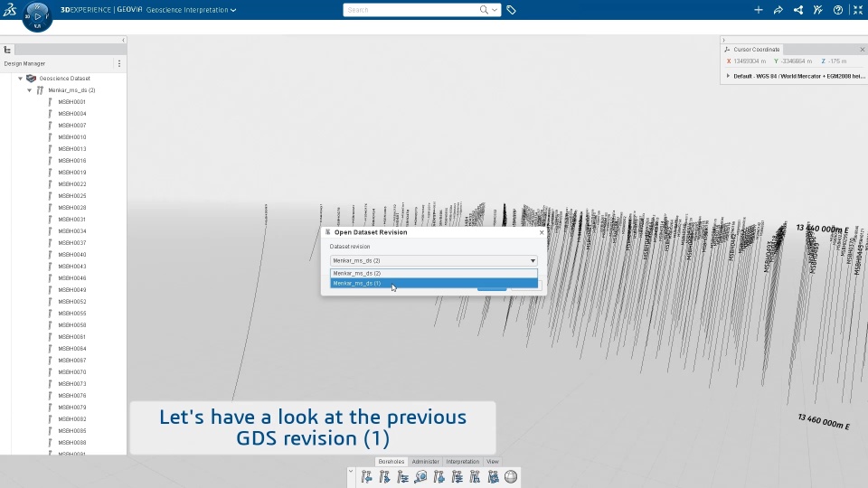Select borehole MSBH0022 in tree

pos(72,184)
